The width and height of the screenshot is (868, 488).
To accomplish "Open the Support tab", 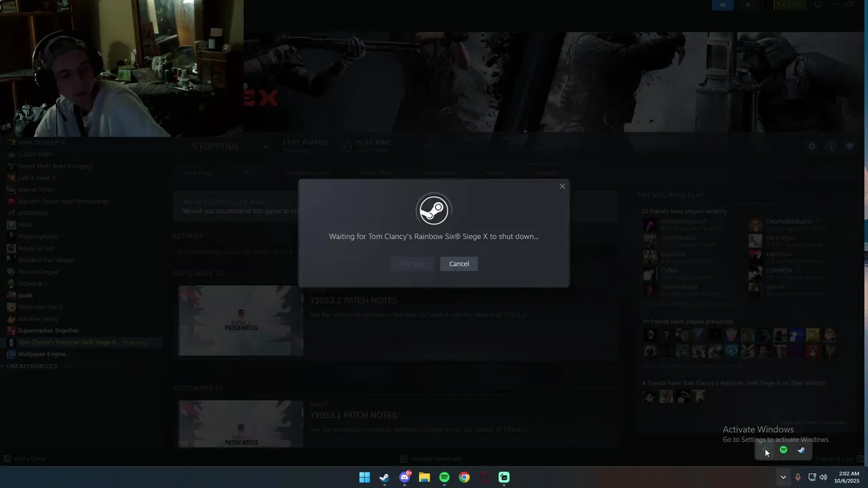I will point(545,173).
